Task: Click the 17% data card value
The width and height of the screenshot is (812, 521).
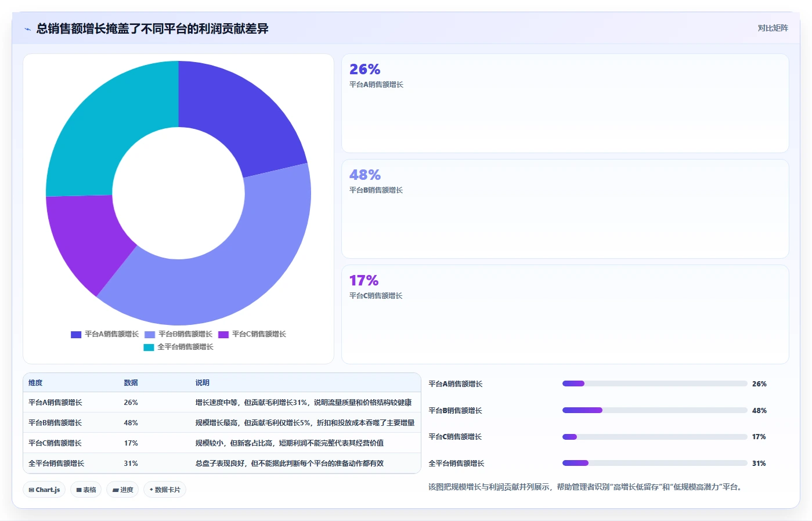Action: pos(364,280)
